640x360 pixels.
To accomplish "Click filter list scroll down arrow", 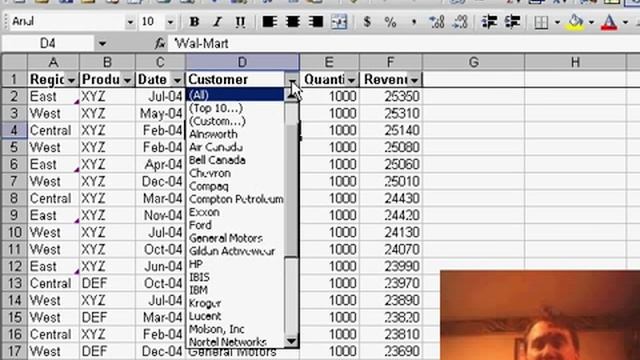I will click(291, 341).
